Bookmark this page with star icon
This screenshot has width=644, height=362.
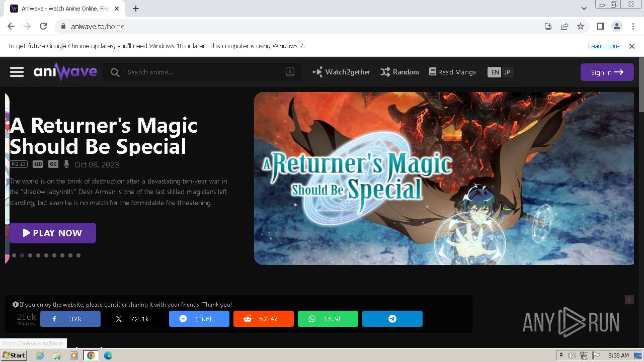(581, 26)
